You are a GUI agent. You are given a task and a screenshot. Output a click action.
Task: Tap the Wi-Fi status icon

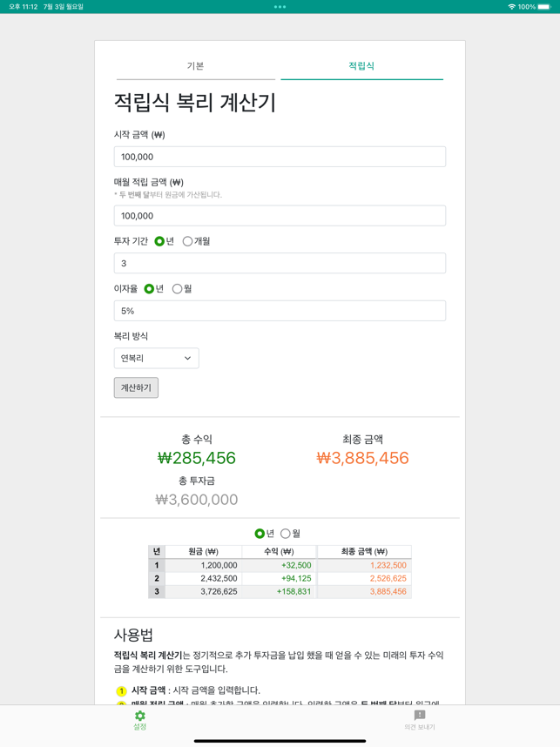point(511,7)
